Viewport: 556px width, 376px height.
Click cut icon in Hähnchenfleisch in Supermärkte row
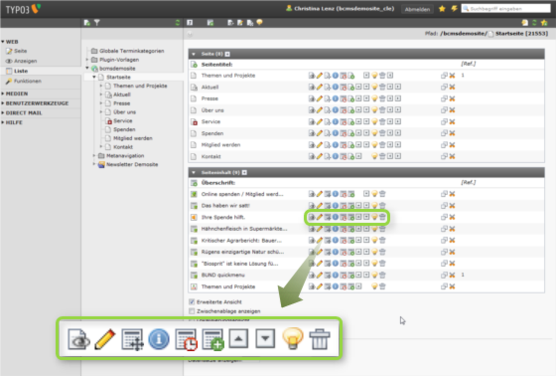pos(452,229)
